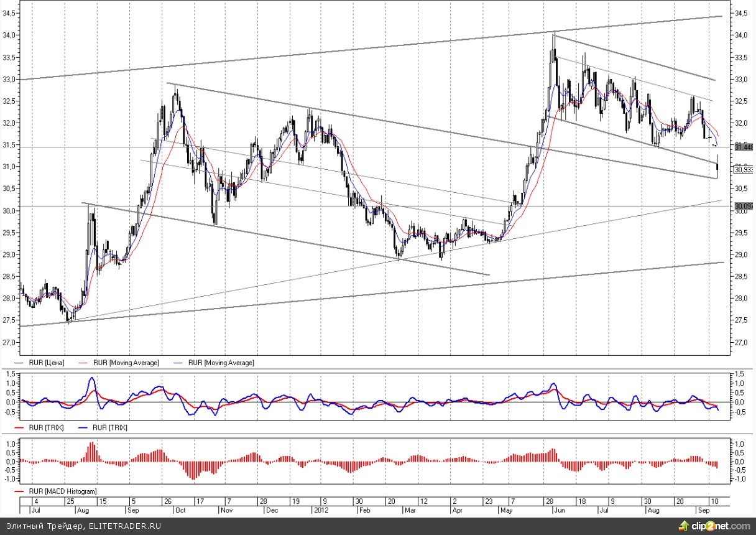Select the blue RUR [Moving Average] legend entry
This screenshot has height=535, width=756.
pos(221,363)
